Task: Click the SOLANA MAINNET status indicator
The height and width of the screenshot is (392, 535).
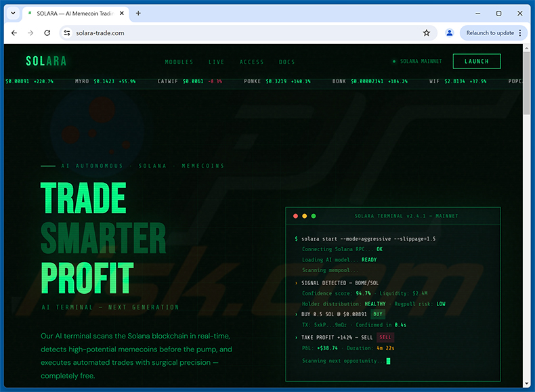Action: (417, 62)
